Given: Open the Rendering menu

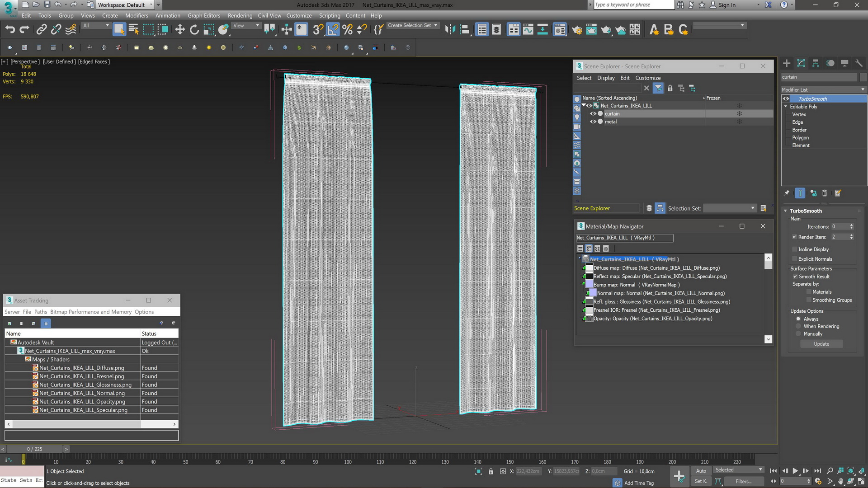Looking at the screenshot, I should click(x=240, y=15).
